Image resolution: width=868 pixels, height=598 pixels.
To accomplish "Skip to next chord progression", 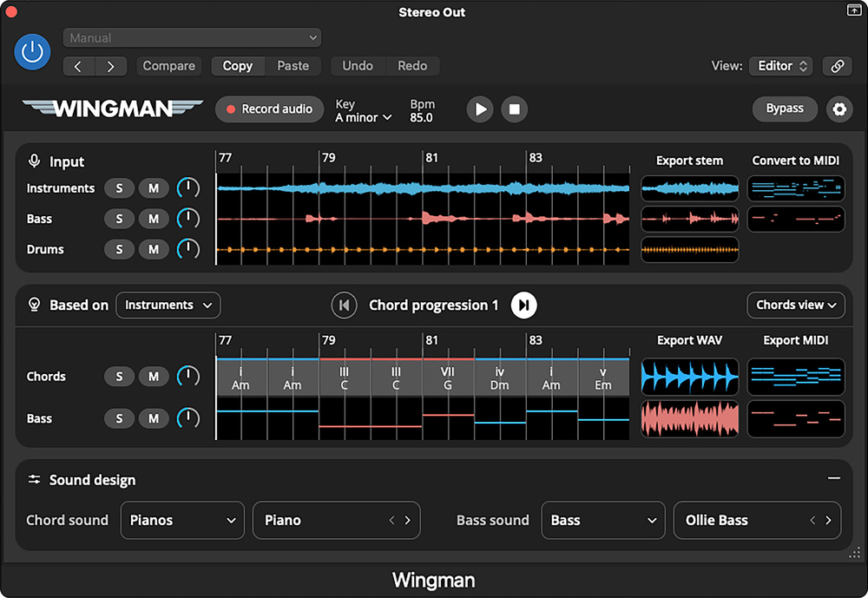I will pyautogui.click(x=523, y=306).
